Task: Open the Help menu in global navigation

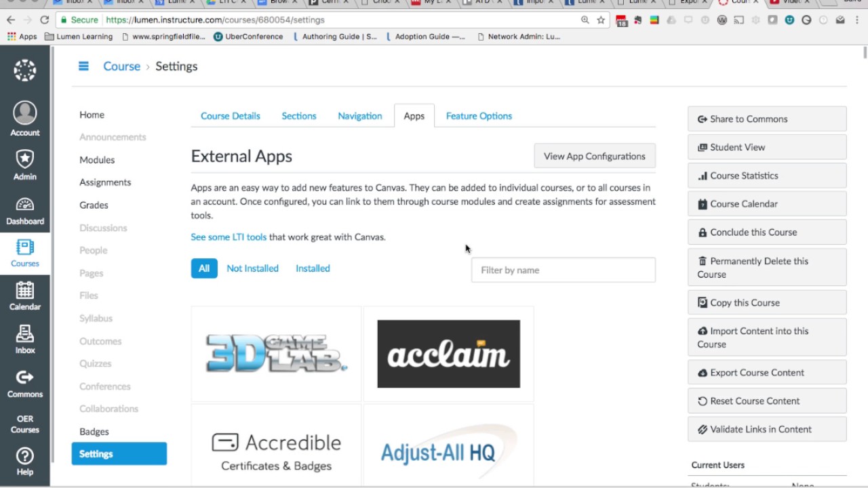Action: coord(25,462)
